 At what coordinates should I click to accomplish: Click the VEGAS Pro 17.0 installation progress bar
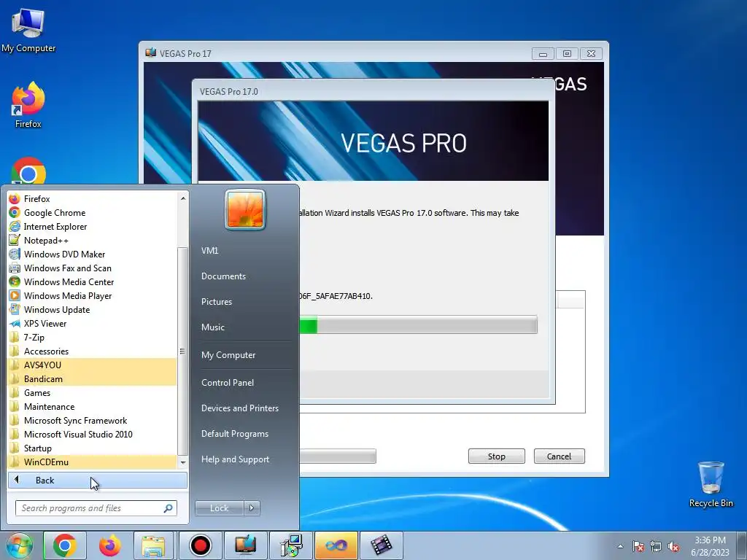click(x=418, y=324)
